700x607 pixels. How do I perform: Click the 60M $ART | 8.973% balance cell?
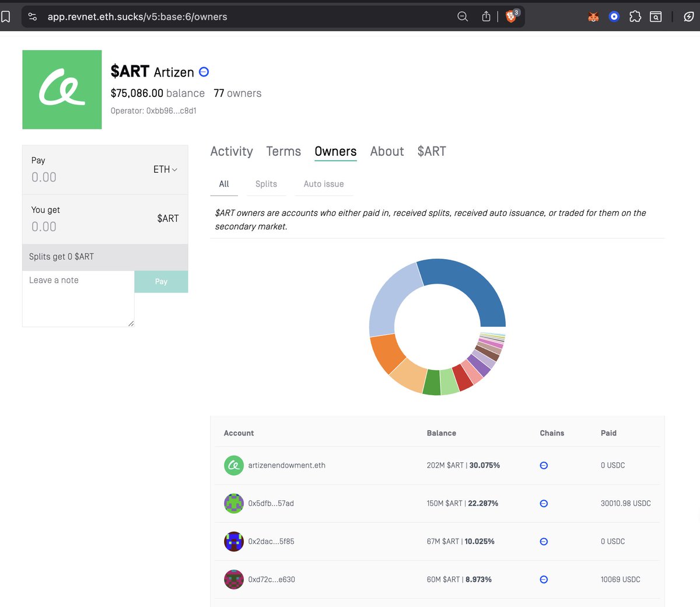click(459, 579)
